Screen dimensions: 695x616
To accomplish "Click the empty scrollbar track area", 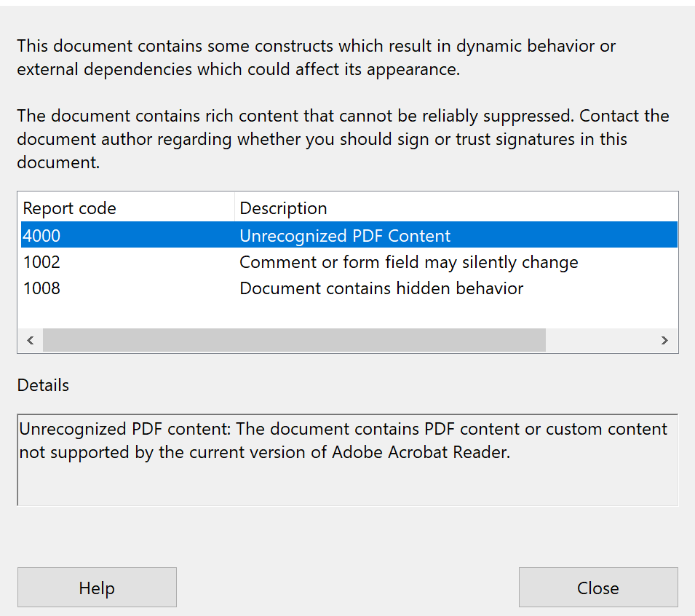I will pos(604,340).
